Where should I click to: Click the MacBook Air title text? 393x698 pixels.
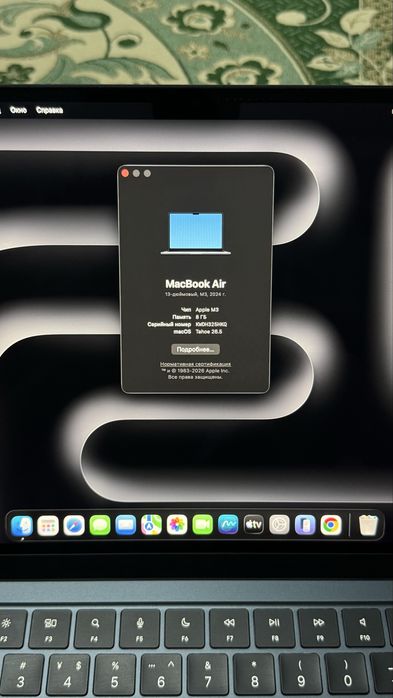click(x=195, y=284)
